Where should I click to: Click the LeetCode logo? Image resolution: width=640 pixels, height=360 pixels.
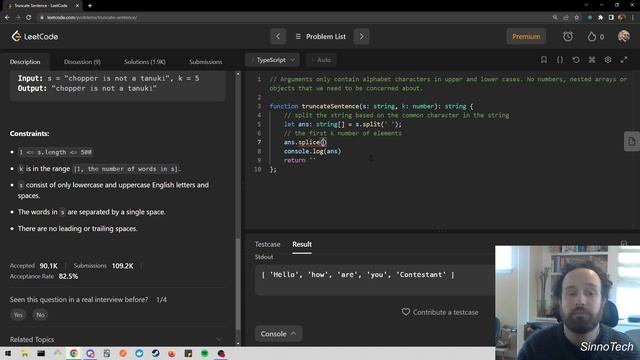click(35, 36)
